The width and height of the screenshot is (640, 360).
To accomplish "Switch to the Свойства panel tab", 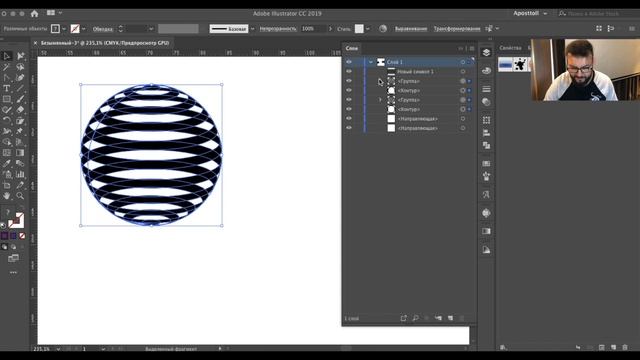I will 510,48.
